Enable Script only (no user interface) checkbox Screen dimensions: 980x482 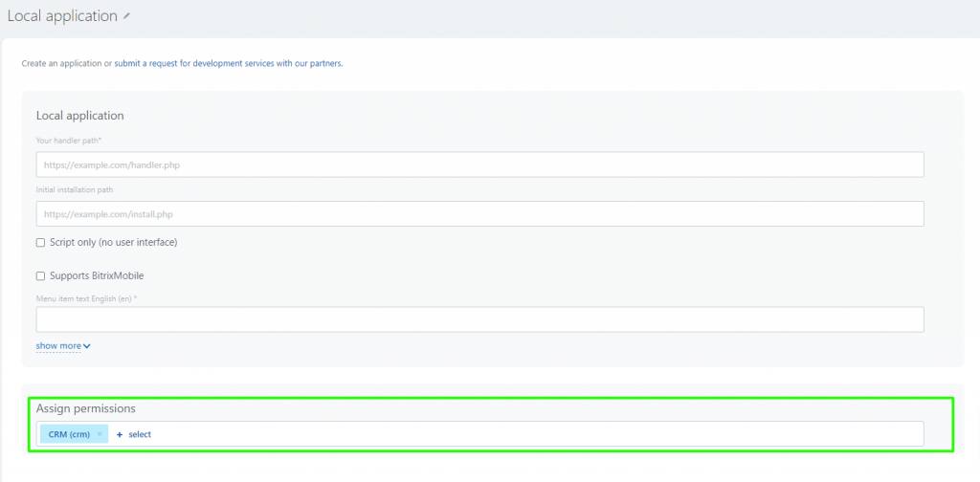(x=40, y=242)
